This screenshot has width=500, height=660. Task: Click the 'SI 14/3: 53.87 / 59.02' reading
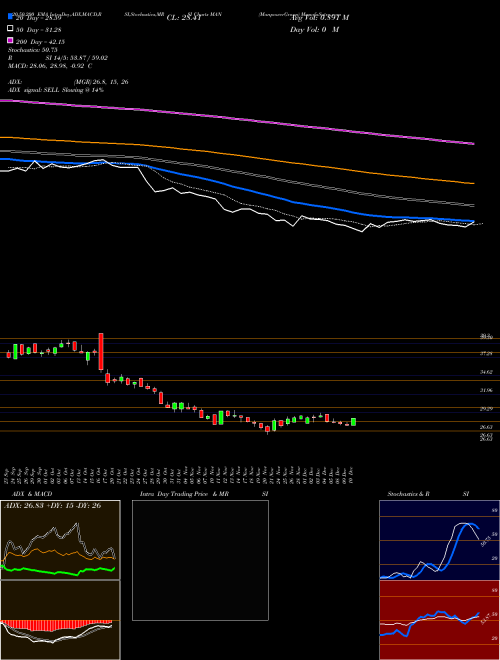[77, 58]
